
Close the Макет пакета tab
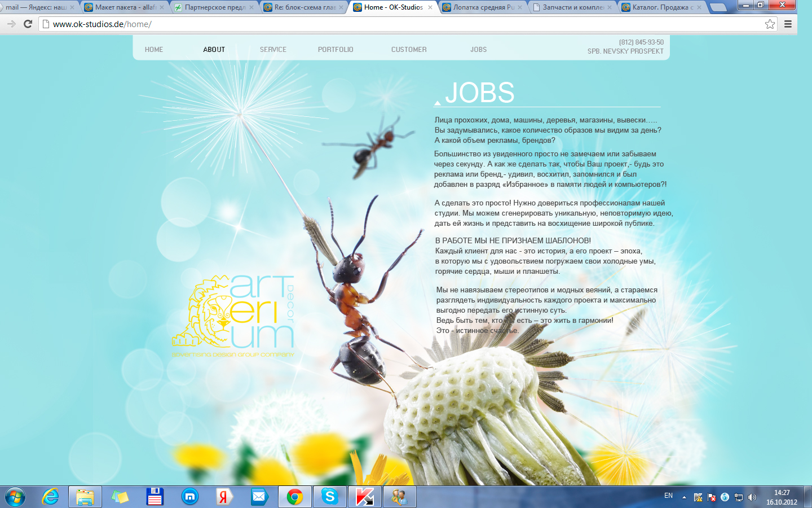click(x=162, y=7)
